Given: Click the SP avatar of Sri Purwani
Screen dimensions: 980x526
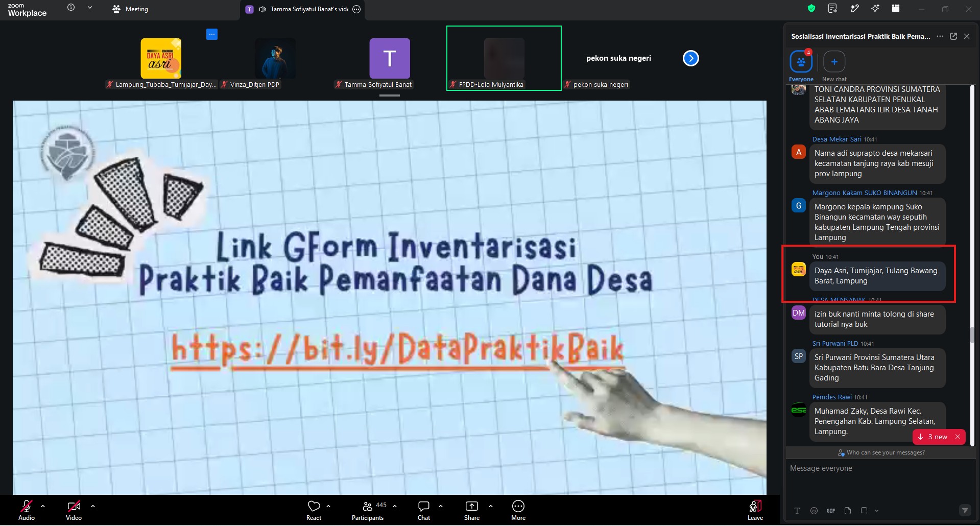Looking at the screenshot, I should point(799,356).
